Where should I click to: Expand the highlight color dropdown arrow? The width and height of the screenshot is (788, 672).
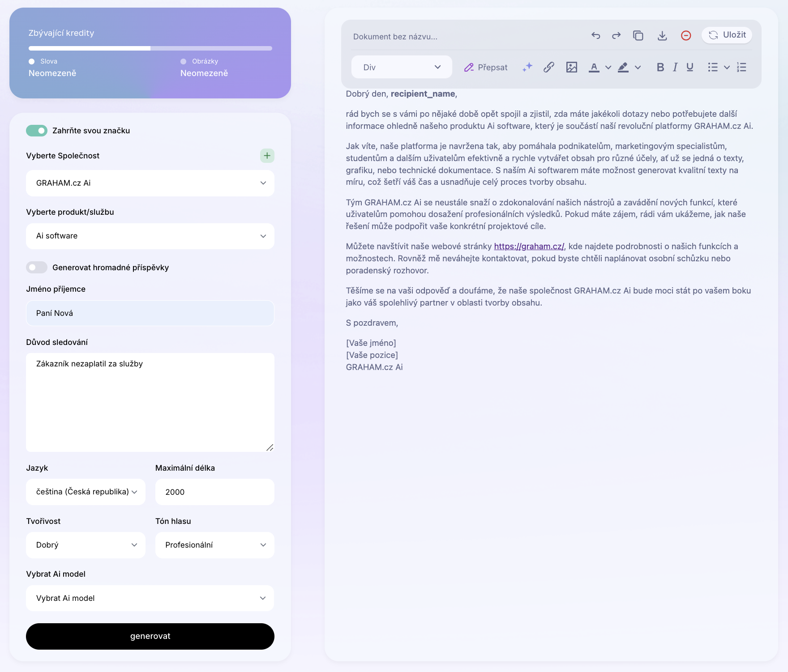638,68
